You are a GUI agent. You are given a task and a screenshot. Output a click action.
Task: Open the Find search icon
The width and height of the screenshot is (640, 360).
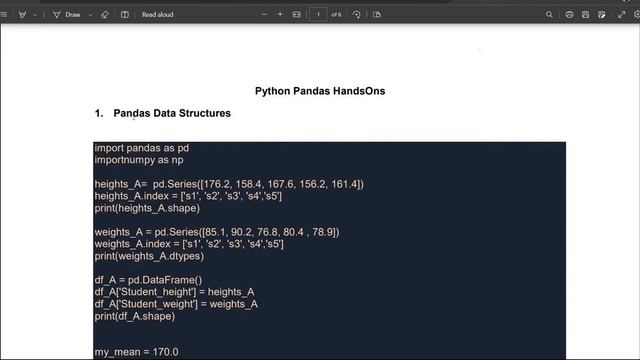[549, 15]
